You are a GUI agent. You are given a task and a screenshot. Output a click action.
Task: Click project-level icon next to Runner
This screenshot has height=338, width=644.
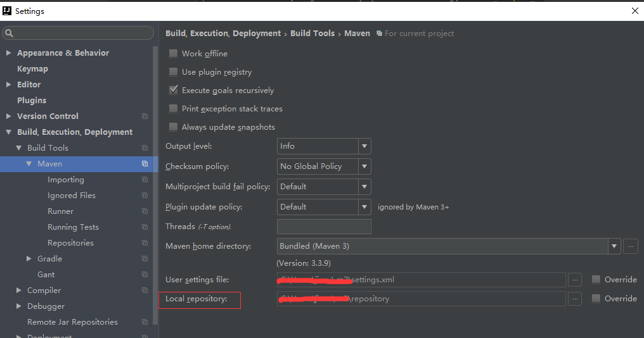(145, 211)
